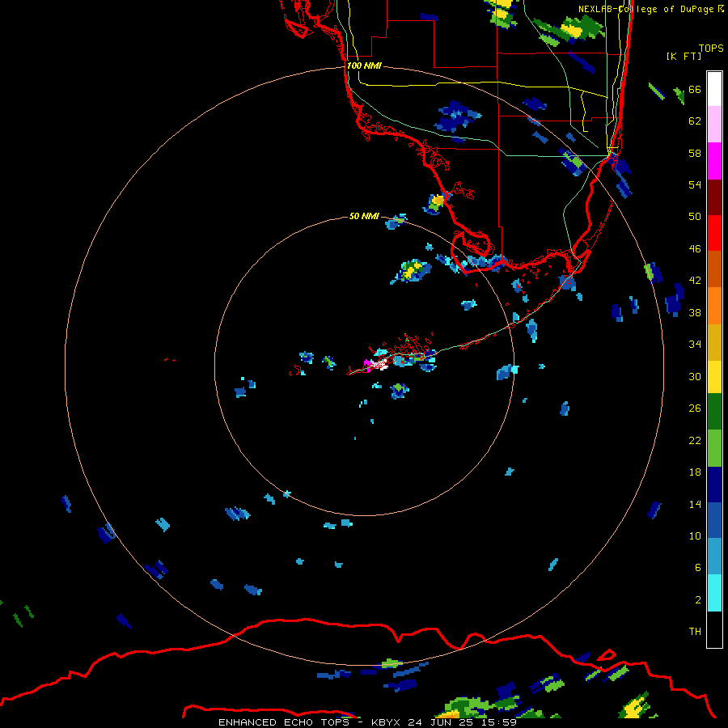The image size is (728, 728).
Task: Click the 14 scale label
Action: 695,504
